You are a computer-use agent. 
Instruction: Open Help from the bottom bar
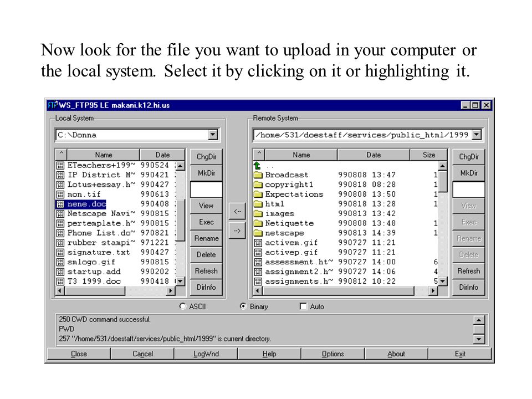[x=269, y=354]
